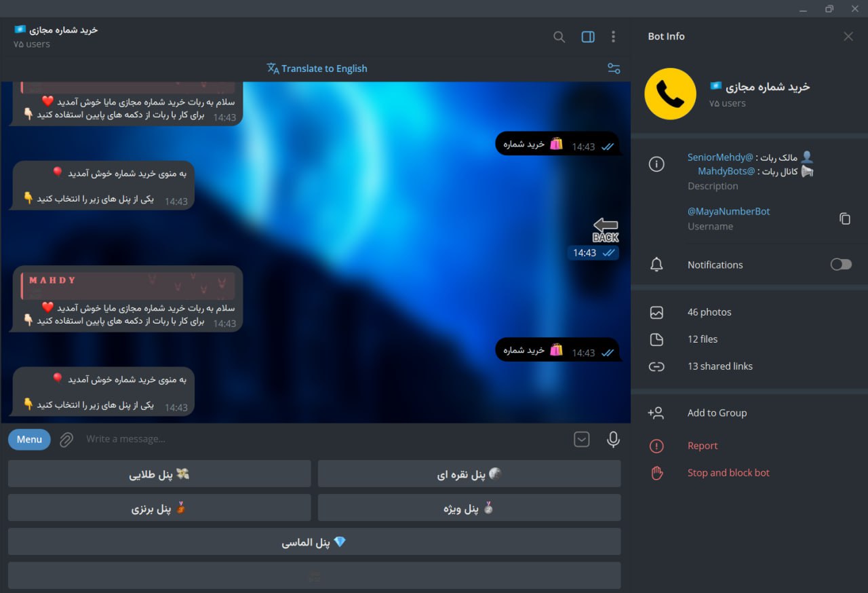Open the blue Menu button
The height and width of the screenshot is (593, 868).
pyautogui.click(x=29, y=440)
